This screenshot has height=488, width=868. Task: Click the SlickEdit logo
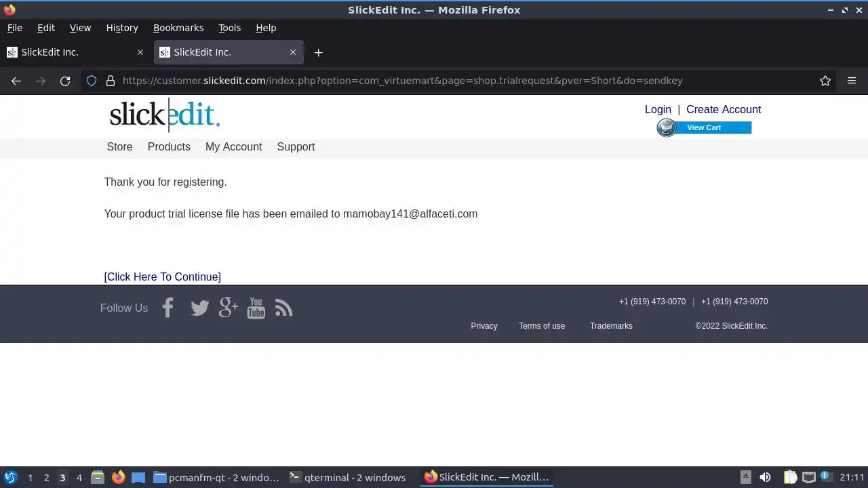pos(165,115)
